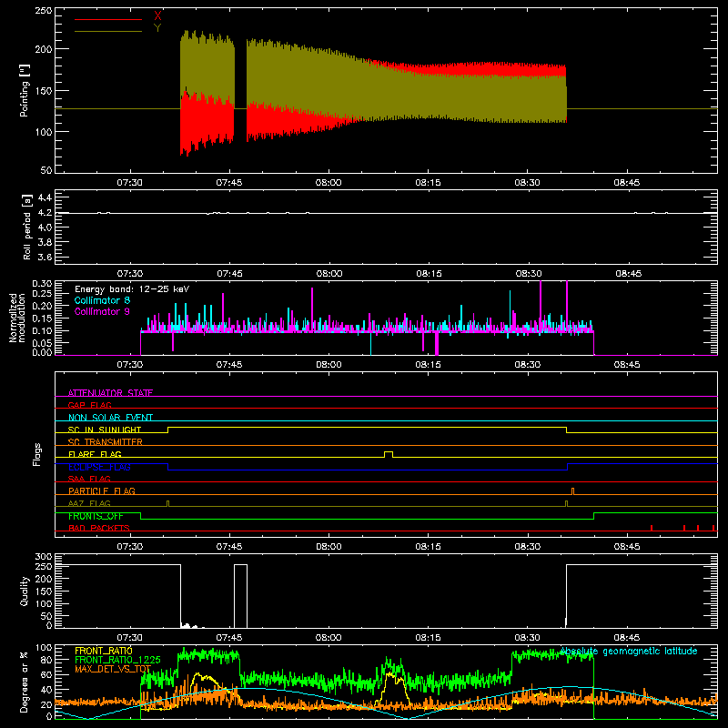Click the AAZ_FLAG label
This screenshot has height=728, width=728.
(89, 504)
